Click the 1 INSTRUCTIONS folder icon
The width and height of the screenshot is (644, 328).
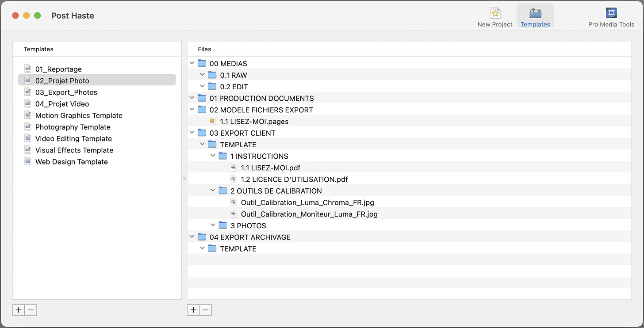223,156
